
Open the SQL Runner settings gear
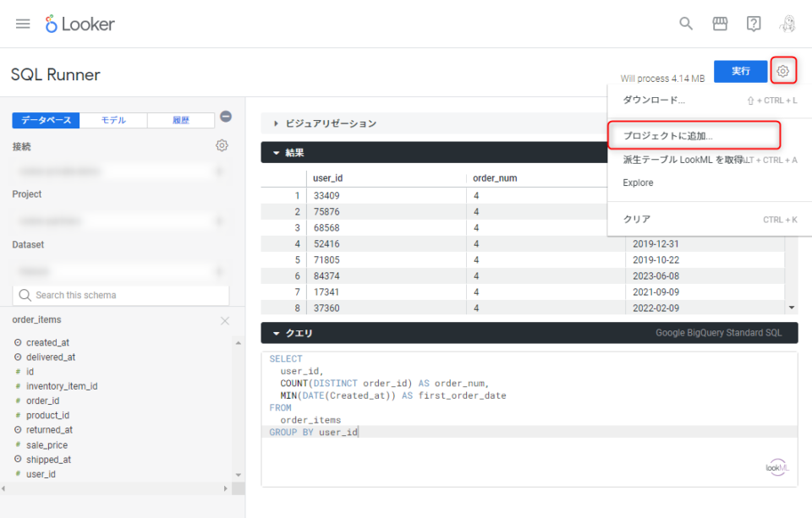(x=782, y=71)
